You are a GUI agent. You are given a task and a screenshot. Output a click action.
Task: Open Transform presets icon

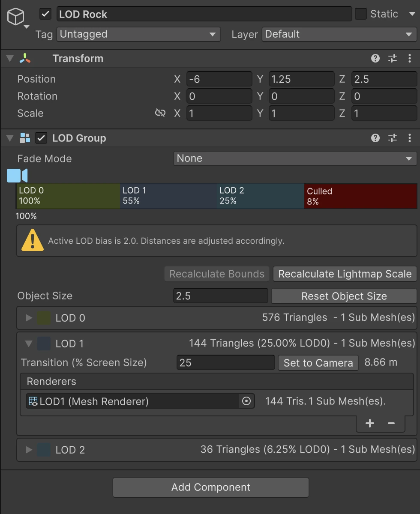coord(393,59)
